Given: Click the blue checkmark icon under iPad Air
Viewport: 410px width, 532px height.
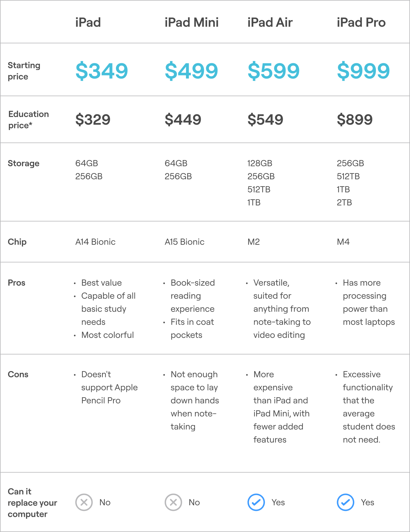Looking at the screenshot, I should coord(256,502).
